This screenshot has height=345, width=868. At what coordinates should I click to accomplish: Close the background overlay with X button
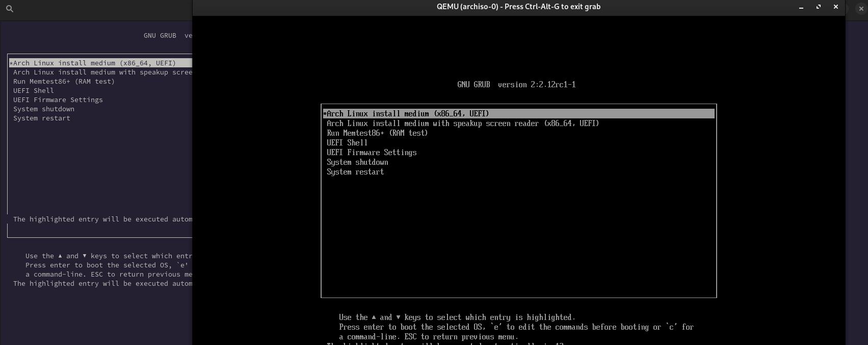861,9
